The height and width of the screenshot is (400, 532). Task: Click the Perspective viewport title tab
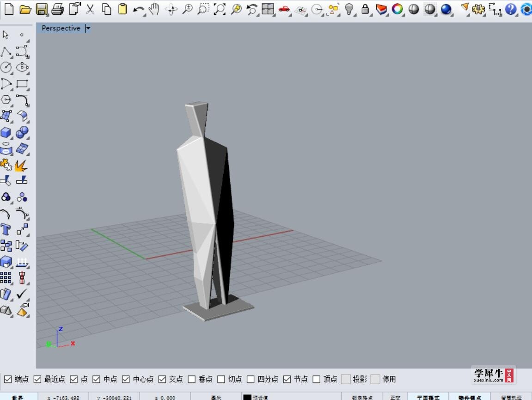pyautogui.click(x=61, y=28)
